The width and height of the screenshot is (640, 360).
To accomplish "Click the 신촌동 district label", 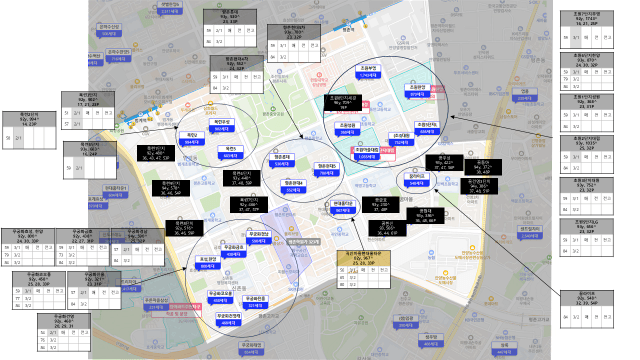I will 238,288.
